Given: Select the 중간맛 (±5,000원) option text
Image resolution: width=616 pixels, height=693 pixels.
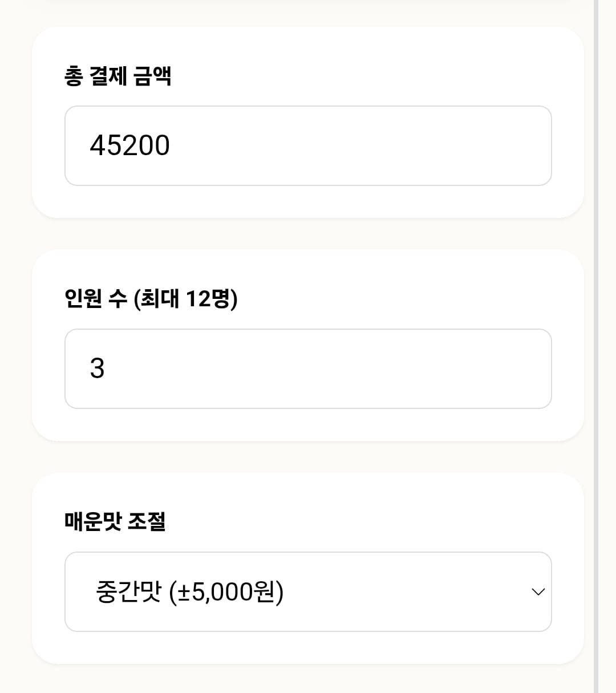Looking at the screenshot, I should tap(189, 591).
